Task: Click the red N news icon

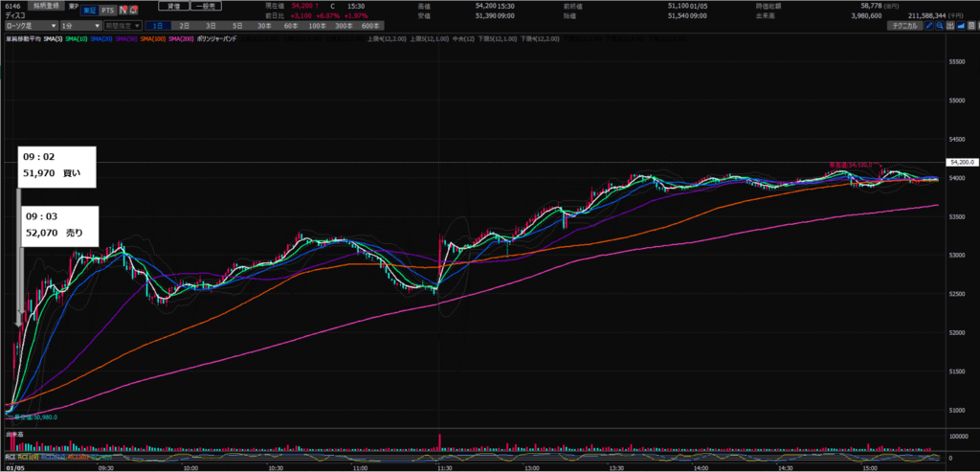Action: pyautogui.click(x=123, y=9)
